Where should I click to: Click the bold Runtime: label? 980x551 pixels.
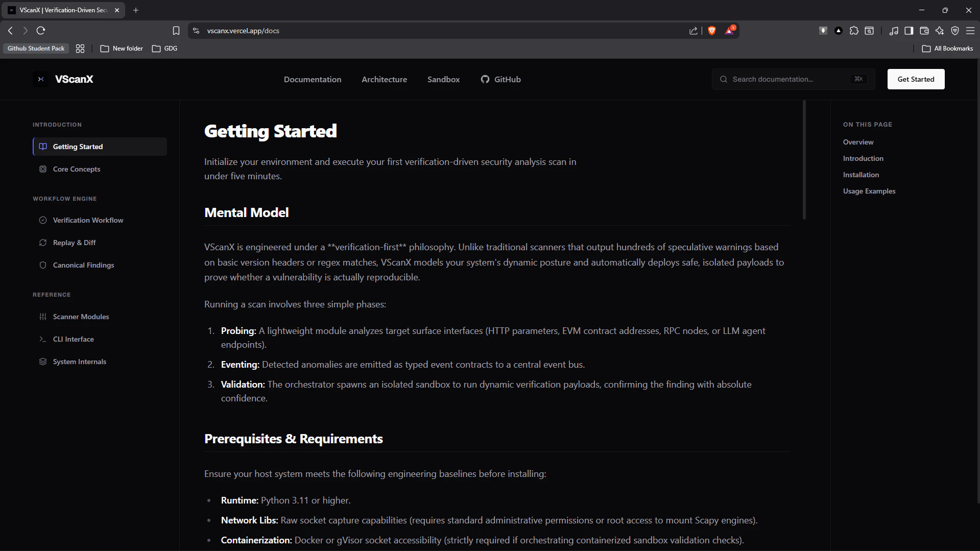point(240,500)
